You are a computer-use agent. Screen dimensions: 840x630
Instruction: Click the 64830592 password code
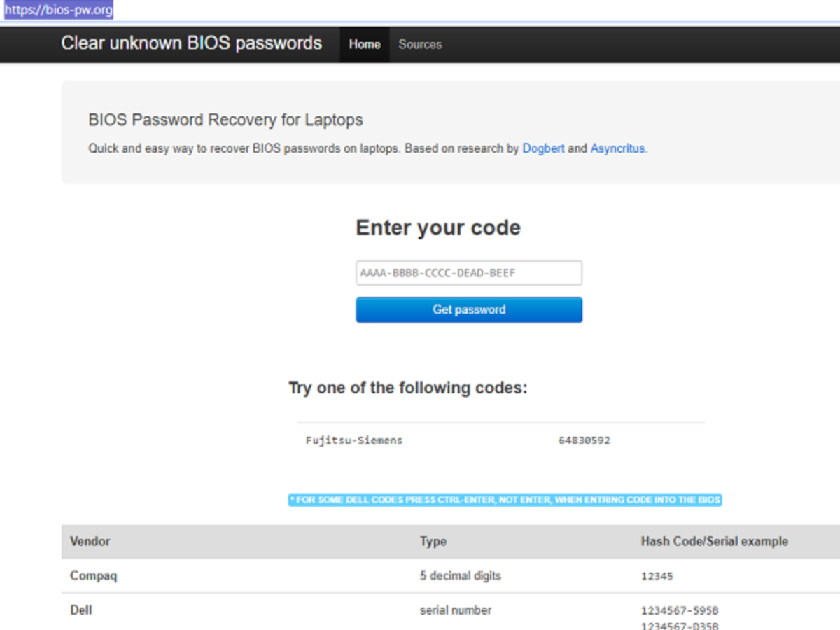pyautogui.click(x=584, y=440)
